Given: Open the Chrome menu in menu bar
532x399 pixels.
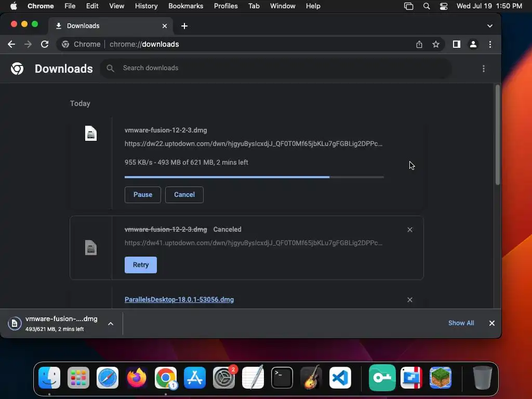Looking at the screenshot, I should tap(41, 6).
